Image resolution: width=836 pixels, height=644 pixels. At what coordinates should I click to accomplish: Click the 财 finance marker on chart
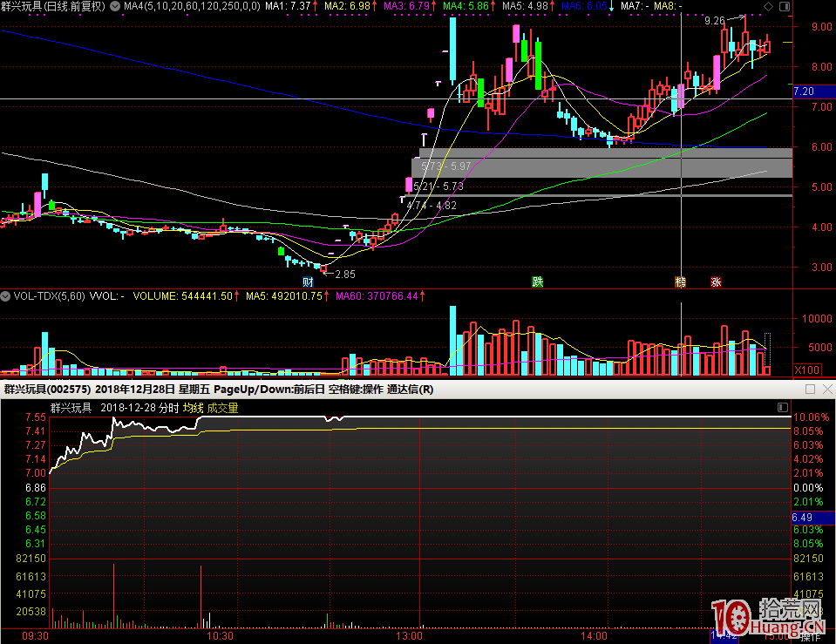point(308,281)
